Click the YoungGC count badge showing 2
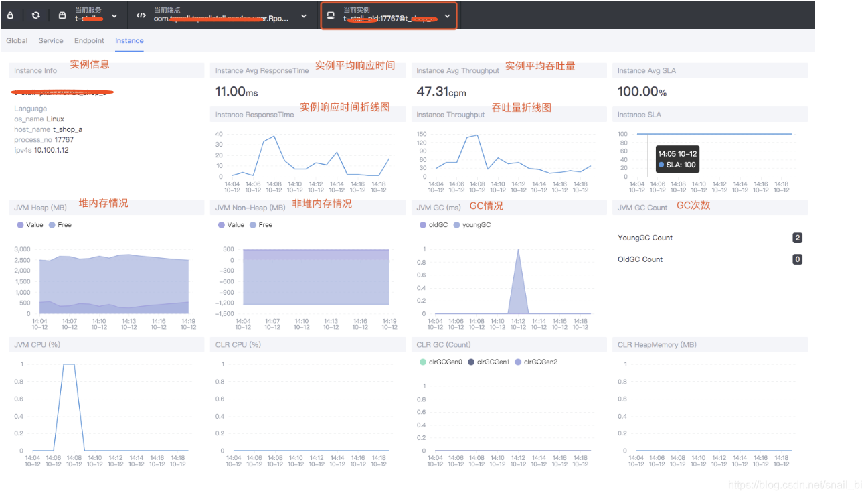868x497 pixels. click(x=797, y=238)
